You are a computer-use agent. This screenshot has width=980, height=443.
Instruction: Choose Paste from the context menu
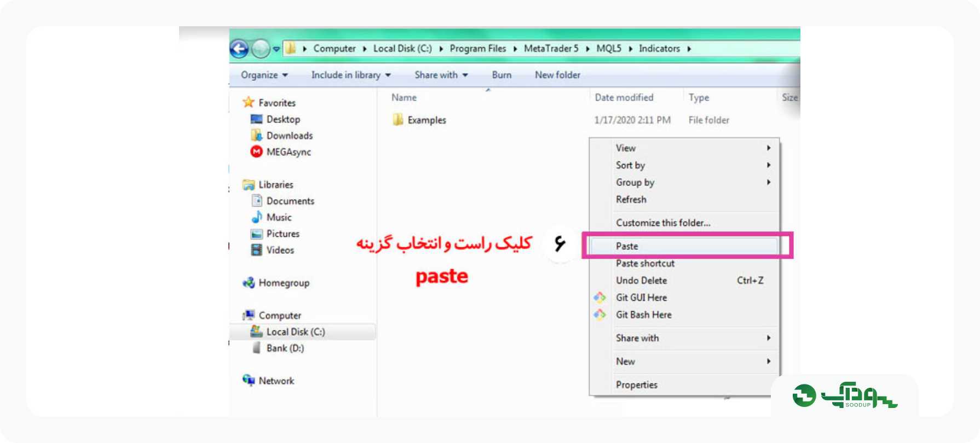684,246
